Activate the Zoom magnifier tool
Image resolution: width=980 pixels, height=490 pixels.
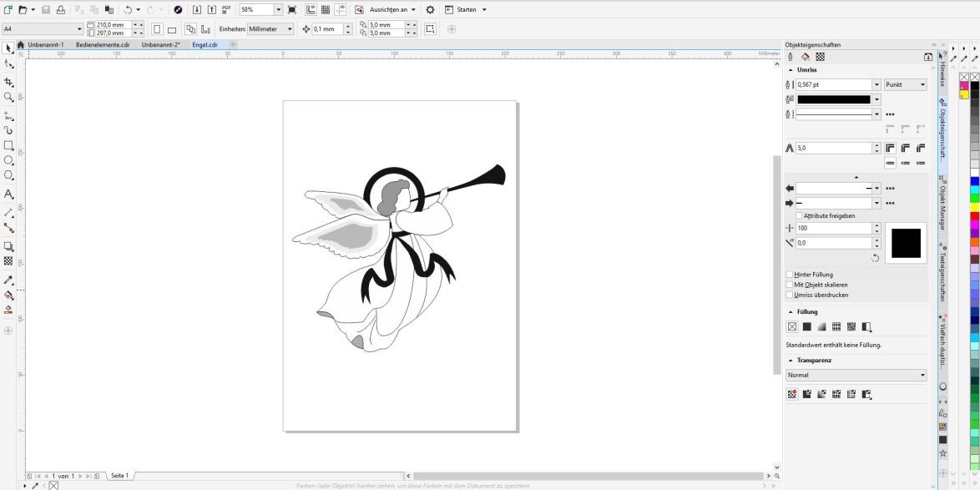point(9,97)
